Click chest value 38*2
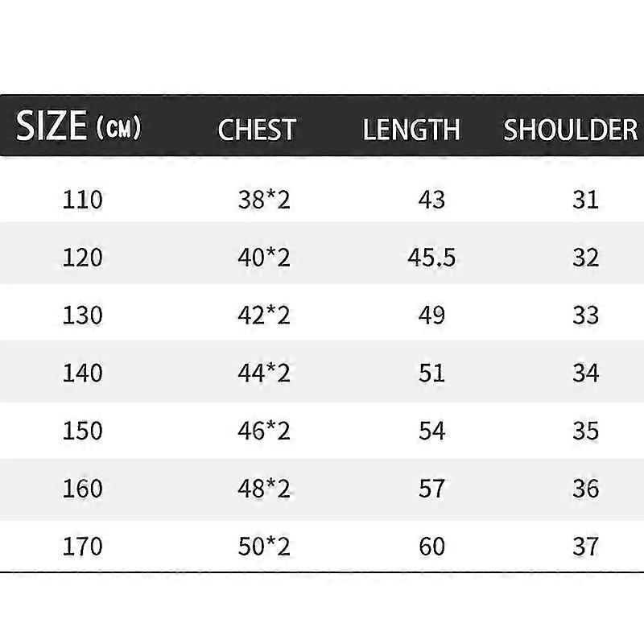Viewport: 644px width, 644px height. pyautogui.click(x=264, y=200)
